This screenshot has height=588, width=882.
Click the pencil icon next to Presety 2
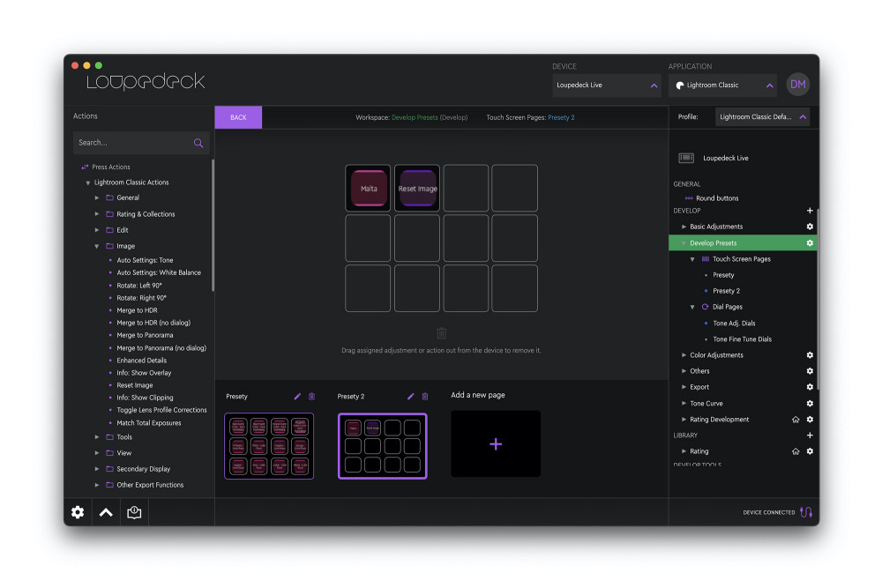[x=411, y=397]
